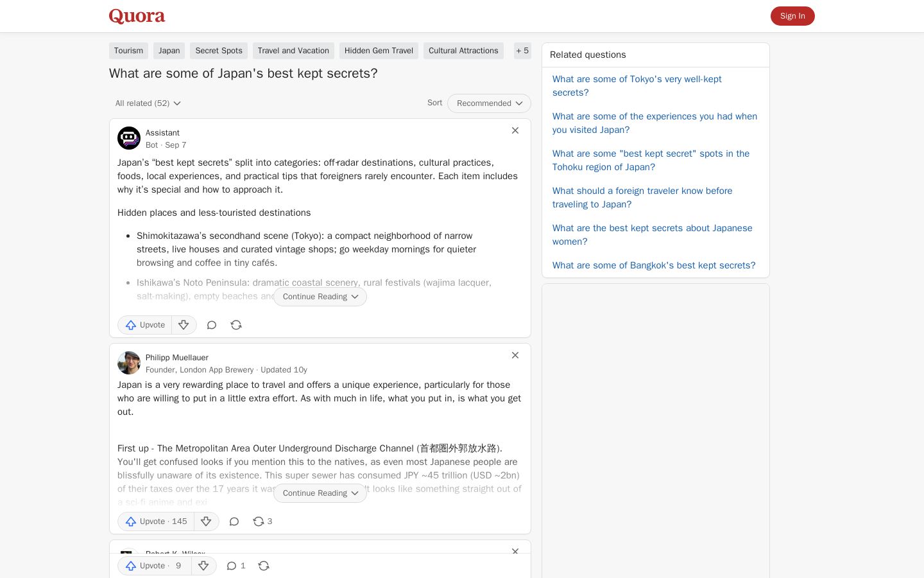The width and height of the screenshot is (924, 578).
Task: Select the Japan topic tag
Action: 169,51
